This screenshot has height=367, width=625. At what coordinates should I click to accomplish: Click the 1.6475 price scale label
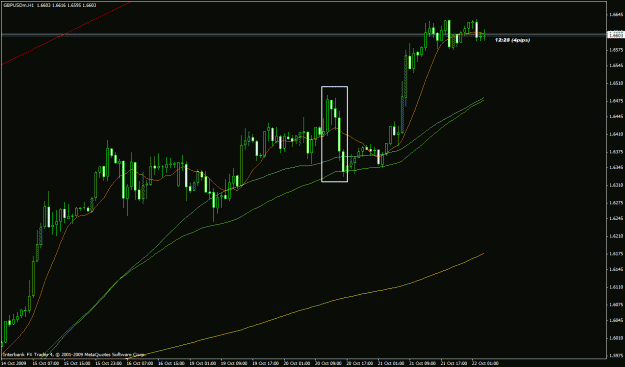tap(616, 100)
